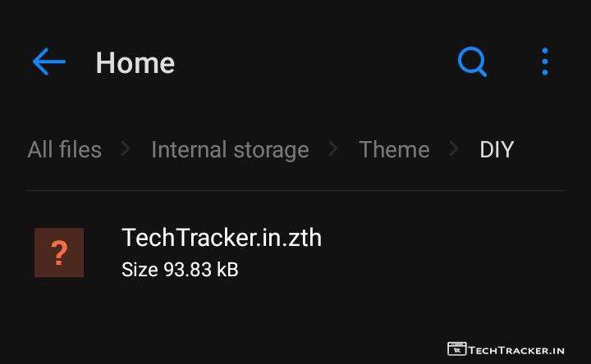Click the TechTracker.in watermark logo icon

457,349
